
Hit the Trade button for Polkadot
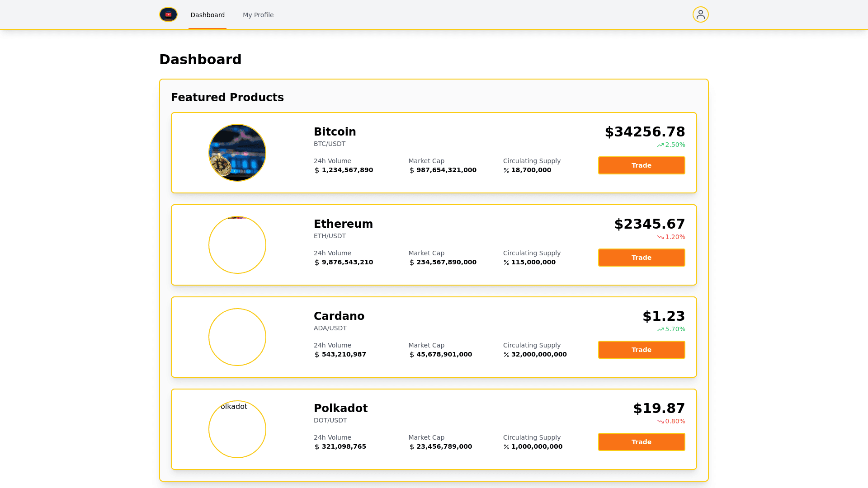[x=641, y=442]
